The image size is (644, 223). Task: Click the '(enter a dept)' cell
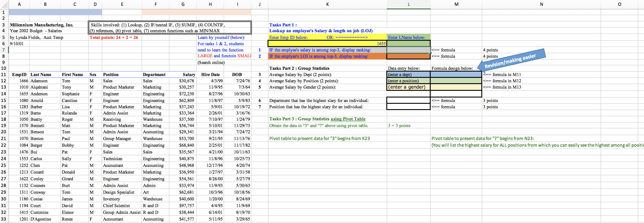[408, 74]
